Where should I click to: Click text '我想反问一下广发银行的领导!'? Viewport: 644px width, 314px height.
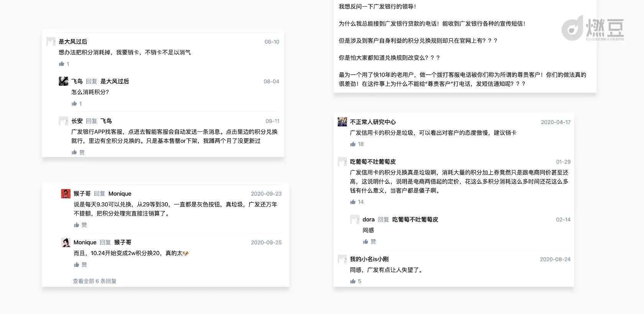[x=378, y=7]
